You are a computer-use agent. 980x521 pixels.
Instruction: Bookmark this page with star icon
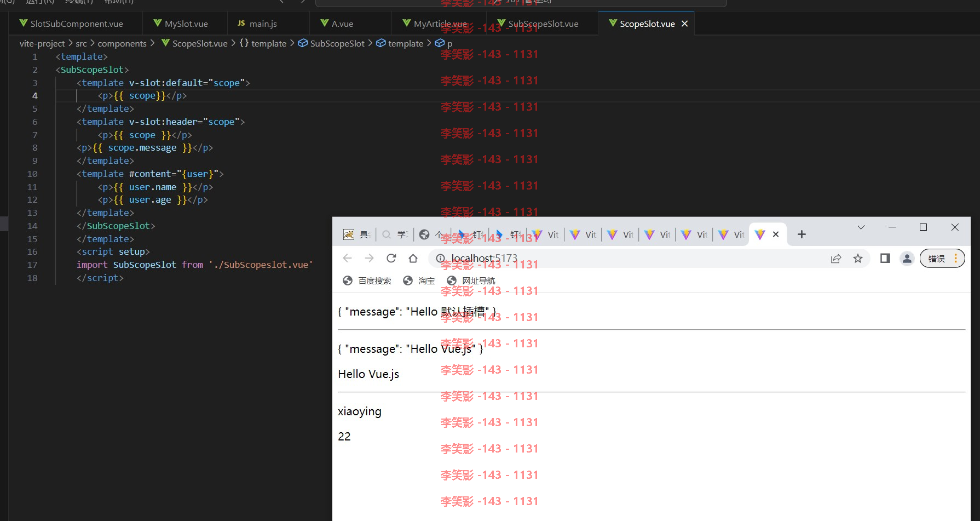[858, 258]
